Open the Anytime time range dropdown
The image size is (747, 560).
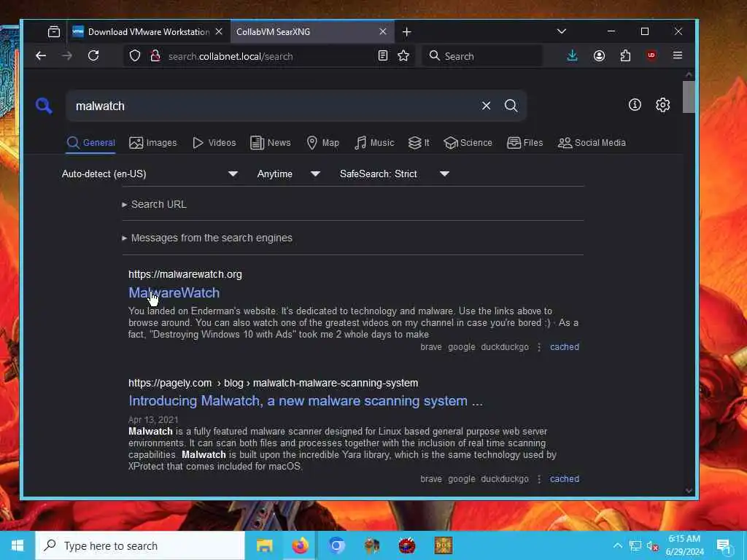288,174
